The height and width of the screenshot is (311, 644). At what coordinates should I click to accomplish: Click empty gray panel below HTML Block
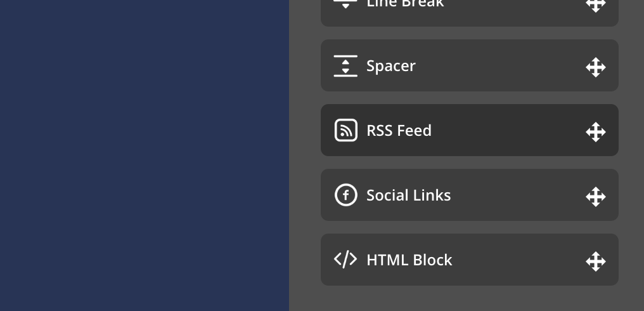pos(469,299)
